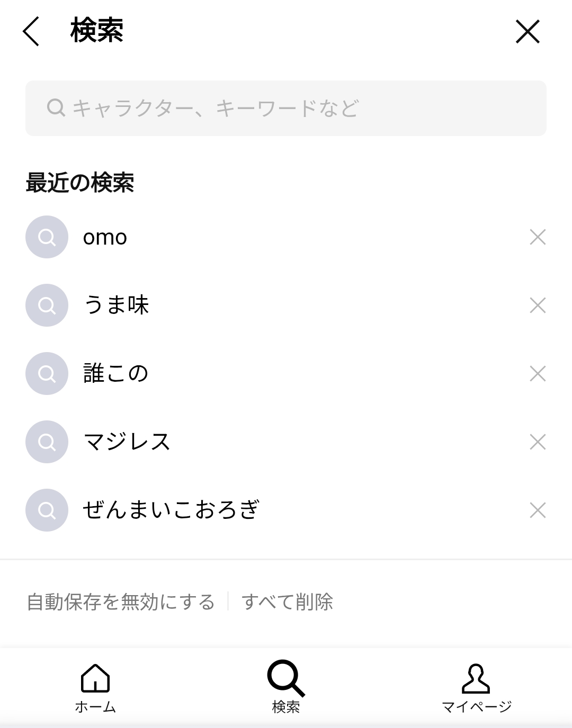Disable auto-save via 自動保存を無効にする
The image size is (572, 728).
(121, 602)
